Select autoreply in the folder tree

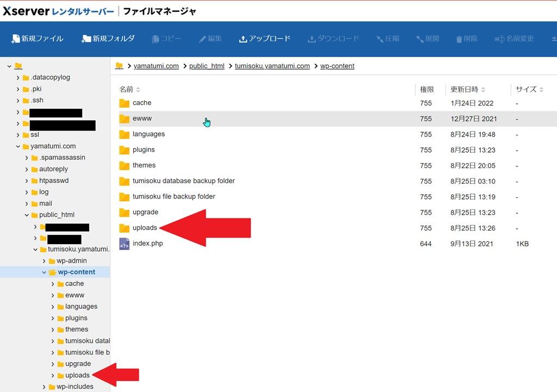pos(53,169)
